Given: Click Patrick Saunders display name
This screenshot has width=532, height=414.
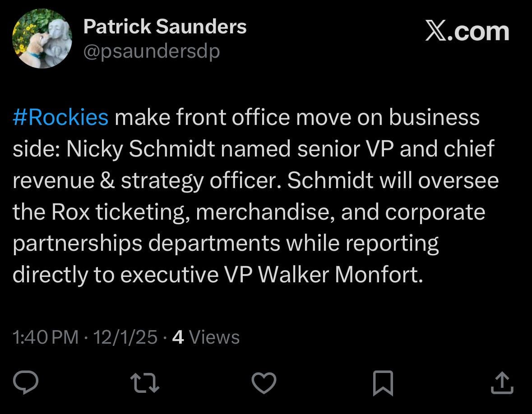Looking at the screenshot, I should tap(165, 26).
